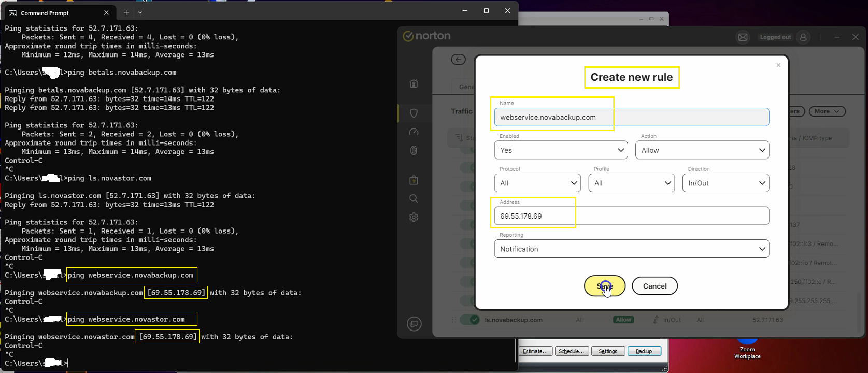The width and height of the screenshot is (868, 373).
Task: Open Command Prompt new tab dropdown arrow
Action: click(140, 12)
